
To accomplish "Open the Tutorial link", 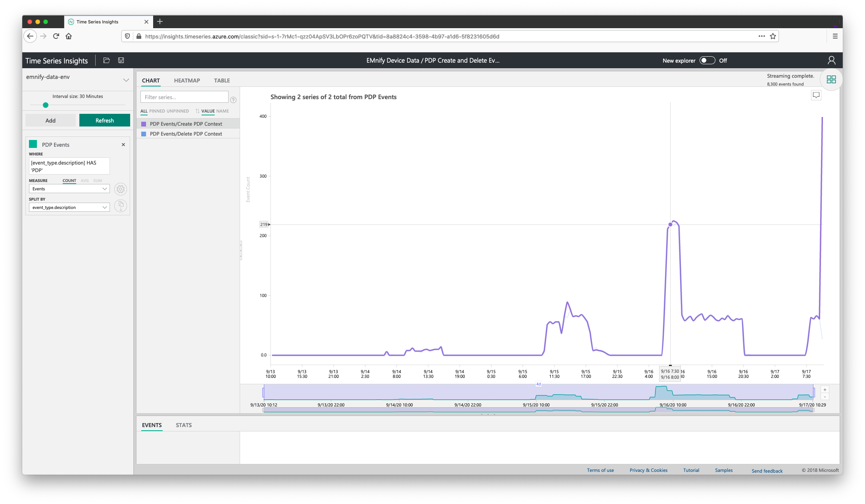I will [x=691, y=470].
